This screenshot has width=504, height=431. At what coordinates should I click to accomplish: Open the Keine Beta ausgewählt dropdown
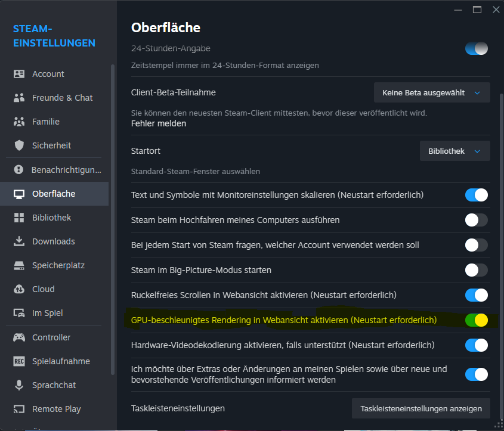click(432, 93)
